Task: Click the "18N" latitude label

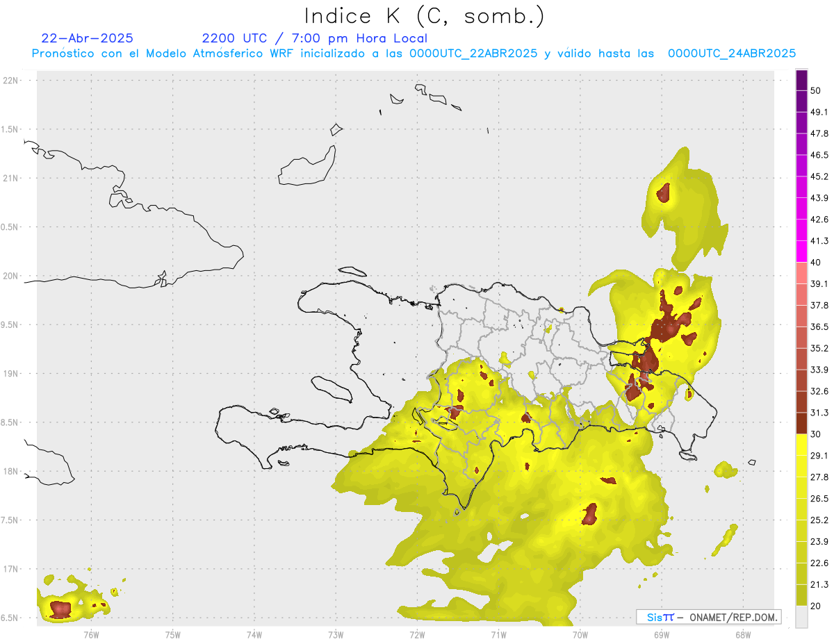Action: coord(11,471)
